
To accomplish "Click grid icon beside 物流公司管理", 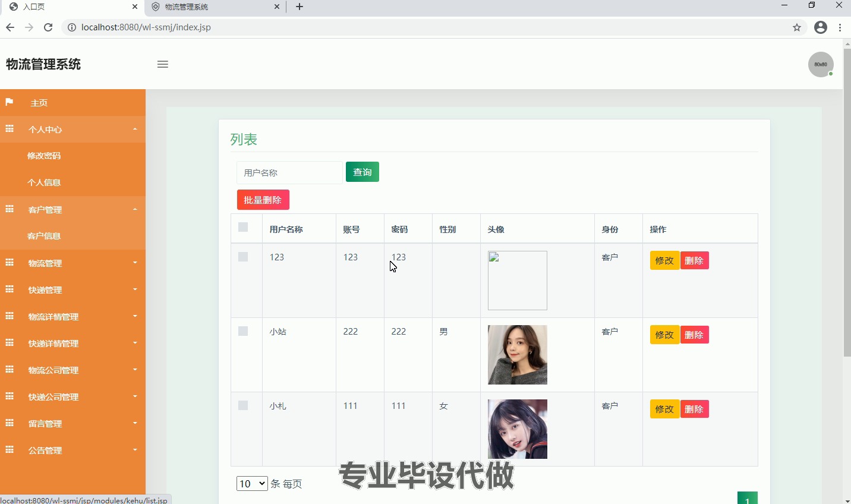I will (x=10, y=370).
